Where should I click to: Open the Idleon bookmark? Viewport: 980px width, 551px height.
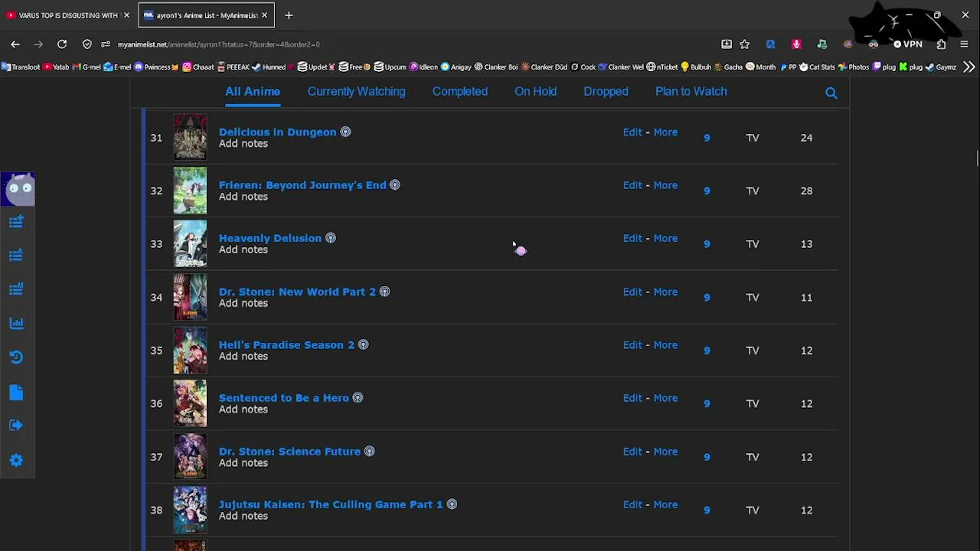[x=423, y=67]
